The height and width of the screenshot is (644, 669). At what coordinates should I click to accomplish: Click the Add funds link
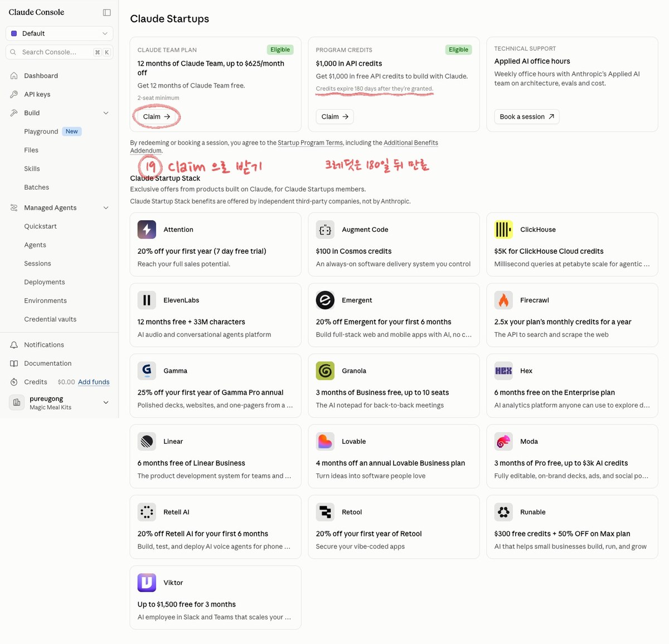click(x=94, y=382)
